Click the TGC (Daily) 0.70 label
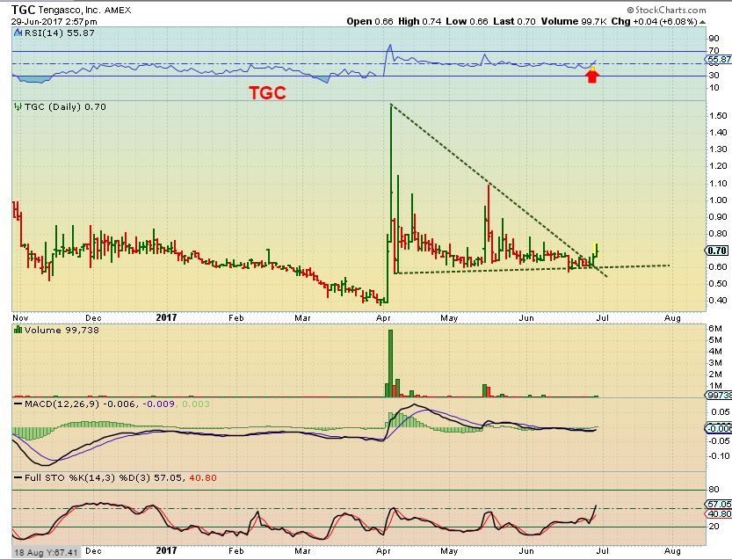 (x=65, y=106)
